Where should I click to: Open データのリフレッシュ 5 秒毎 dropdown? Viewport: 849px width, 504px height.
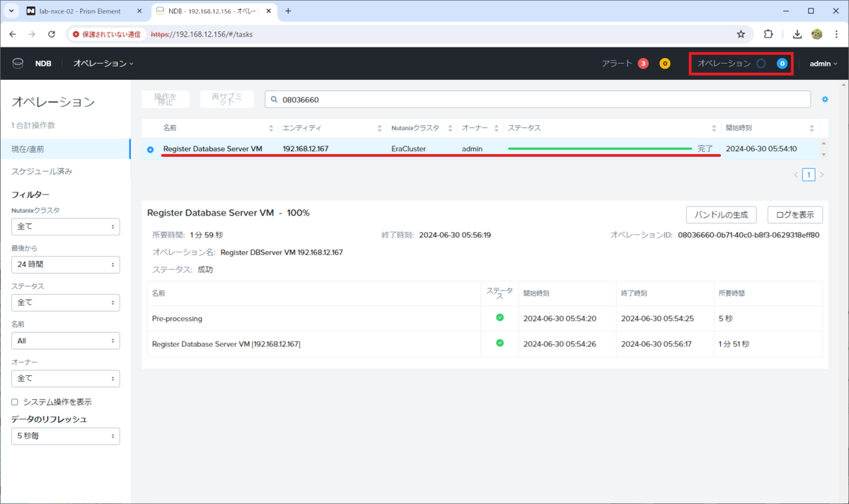pos(65,436)
